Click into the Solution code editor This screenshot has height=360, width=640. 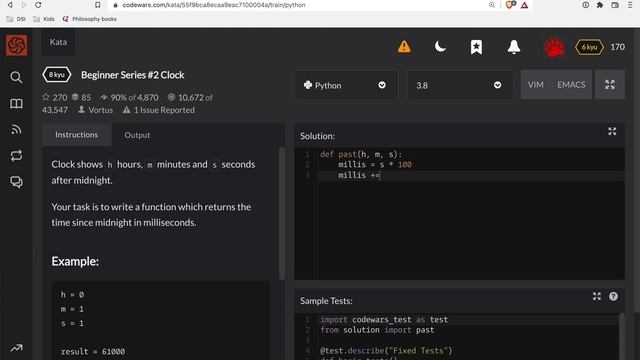[x=460, y=214]
